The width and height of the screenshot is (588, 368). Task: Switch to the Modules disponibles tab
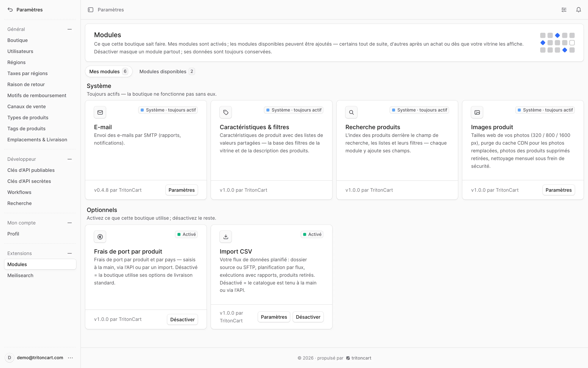click(x=167, y=72)
